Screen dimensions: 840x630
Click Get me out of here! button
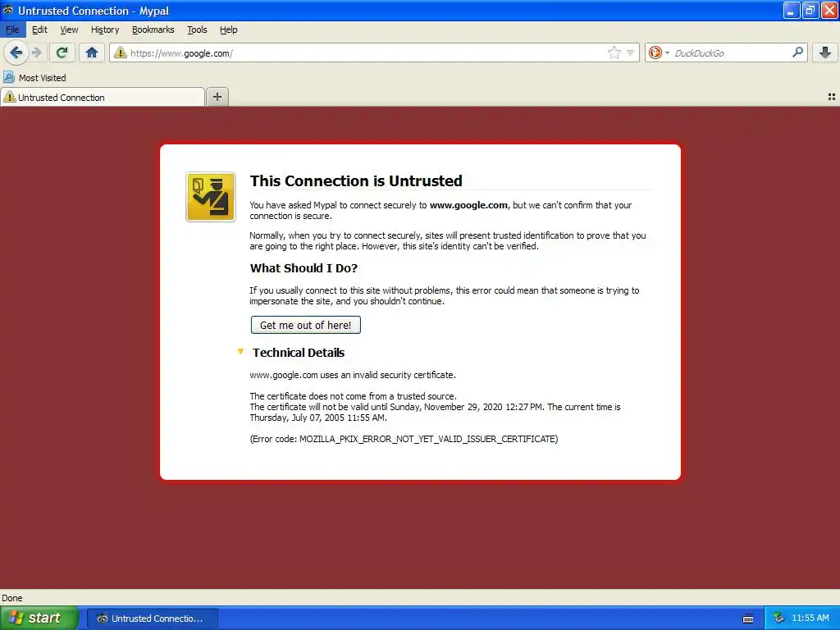click(x=306, y=325)
